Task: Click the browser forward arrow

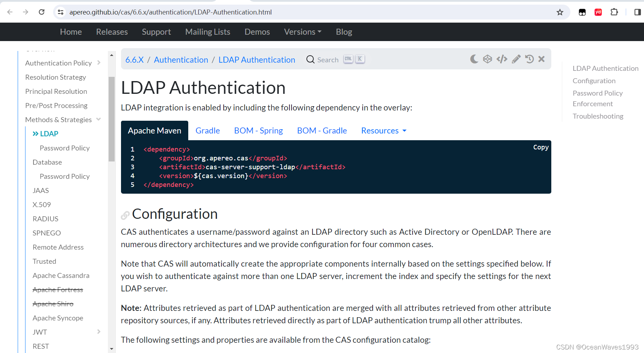Action: (25, 12)
